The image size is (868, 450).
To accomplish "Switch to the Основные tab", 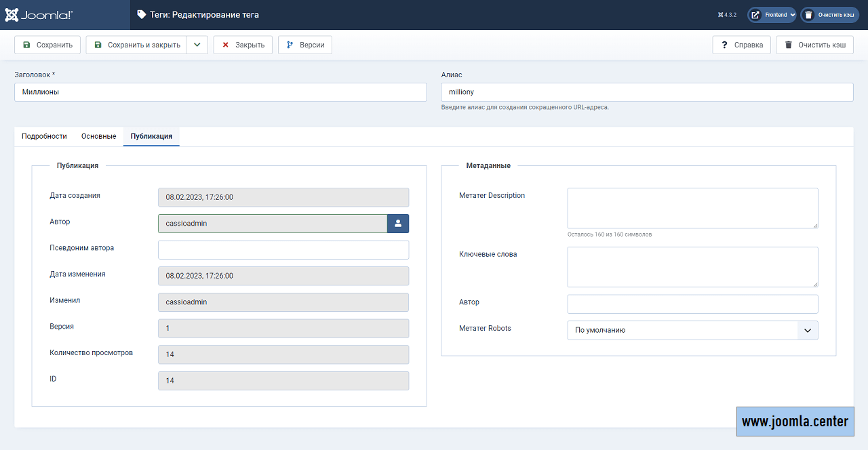I will (x=98, y=136).
